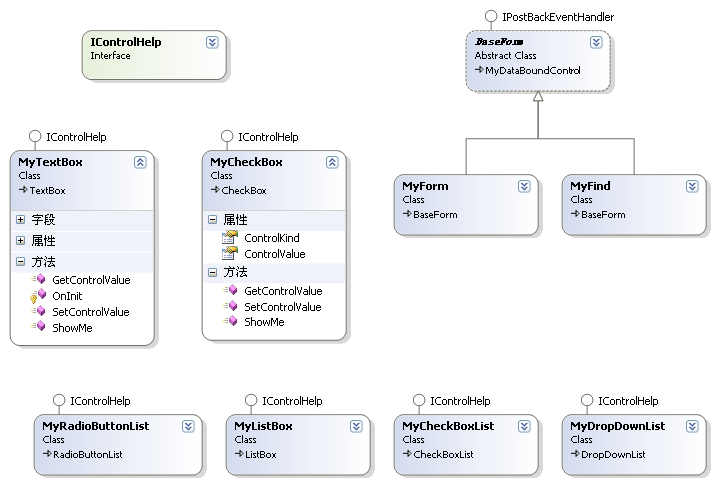Click the IControlHelp lollipop above MyRadioButtonList
The height and width of the screenshot is (484, 715).
point(58,400)
